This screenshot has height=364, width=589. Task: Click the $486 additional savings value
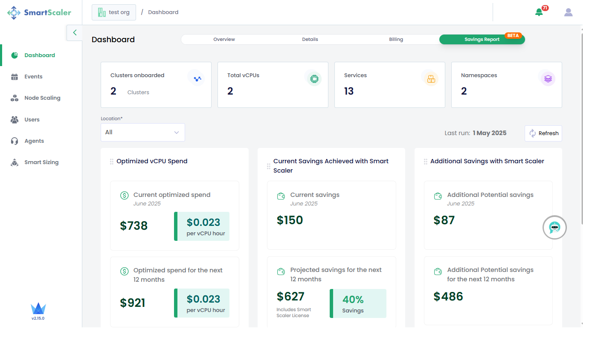pyautogui.click(x=448, y=296)
